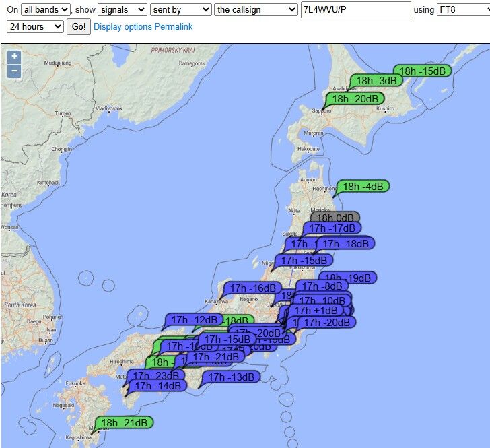Click the Hakodate map label
The height and width of the screenshot is (448, 490).
[308, 149]
